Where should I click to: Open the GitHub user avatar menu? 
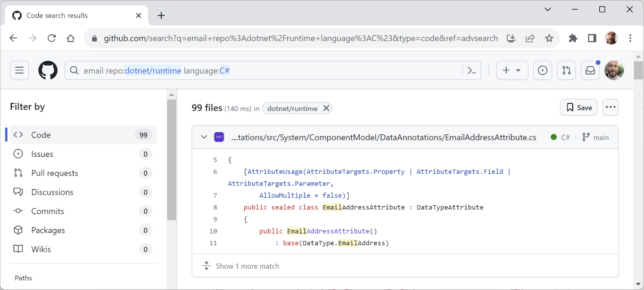click(x=614, y=70)
